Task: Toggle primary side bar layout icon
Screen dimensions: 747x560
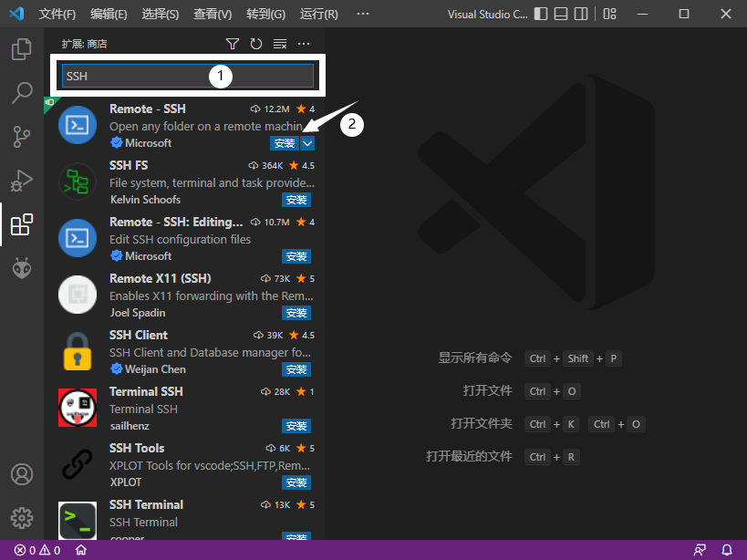Action: point(541,14)
